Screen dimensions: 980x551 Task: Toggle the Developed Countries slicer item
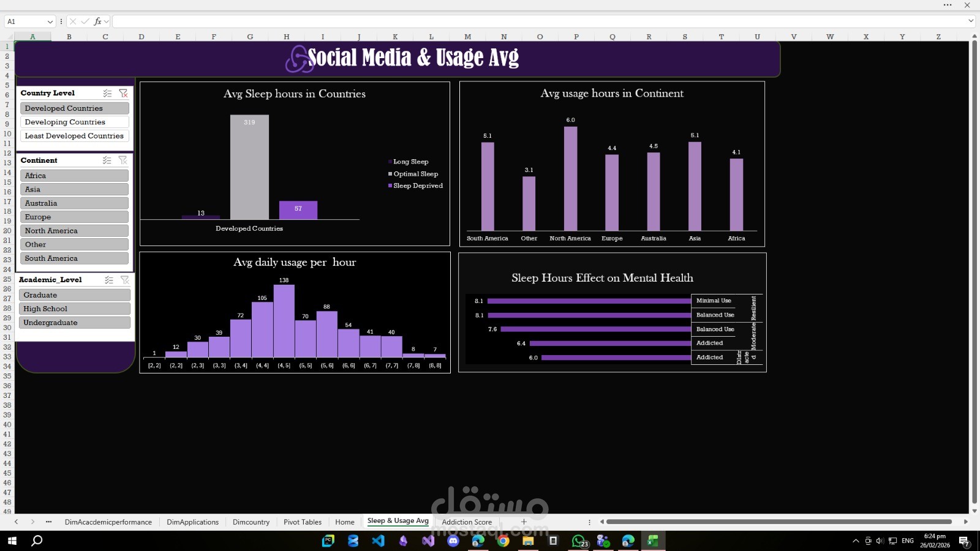pyautogui.click(x=74, y=108)
